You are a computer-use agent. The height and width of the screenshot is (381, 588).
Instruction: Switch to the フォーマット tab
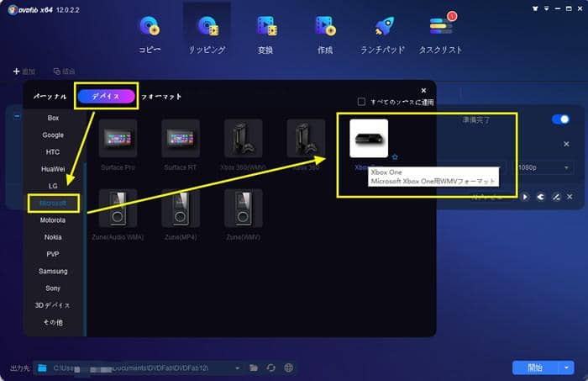coord(161,97)
